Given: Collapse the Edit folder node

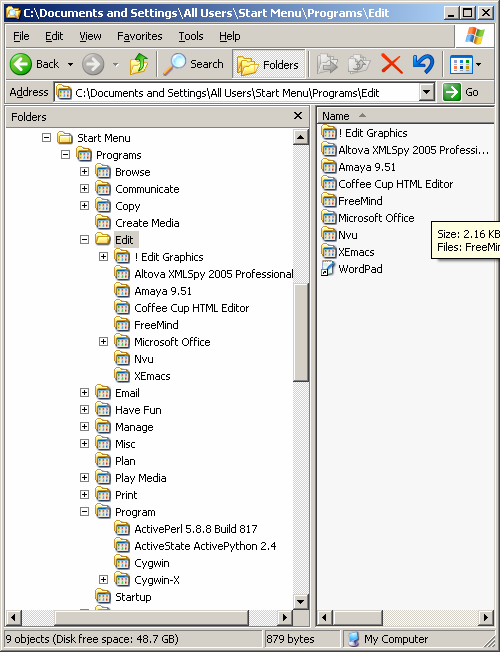Looking at the screenshot, I should tap(84, 240).
